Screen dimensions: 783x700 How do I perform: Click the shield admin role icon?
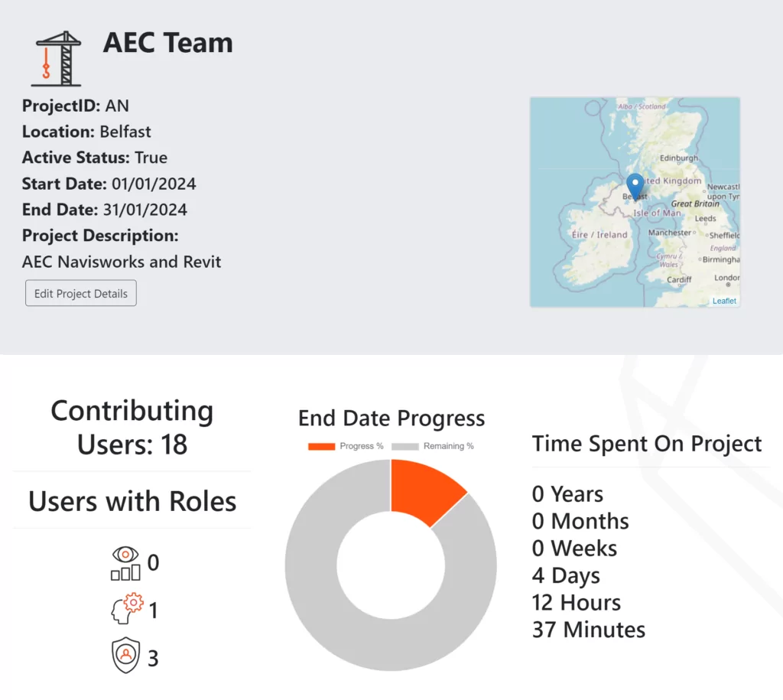(126, 657)
